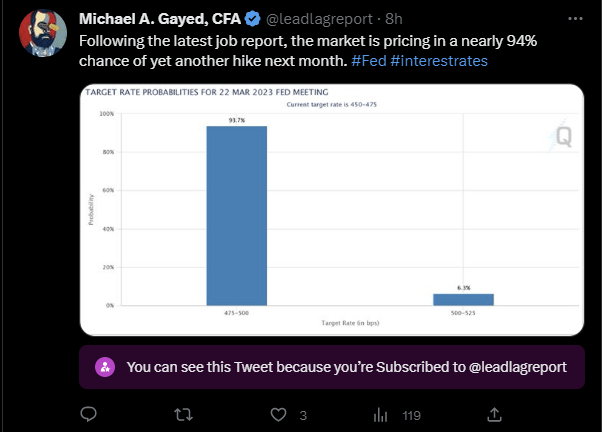Open the three-dot more options menu
The image size is (602, 432).
[575, 18]
